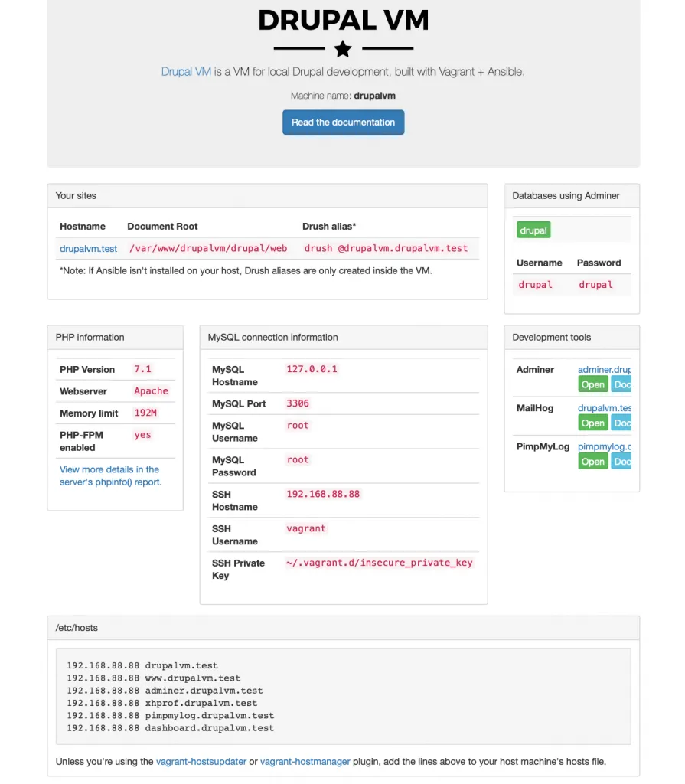Click the PHP Version value 7.1
The image size is (685, 784).
[x=142, y=369]
